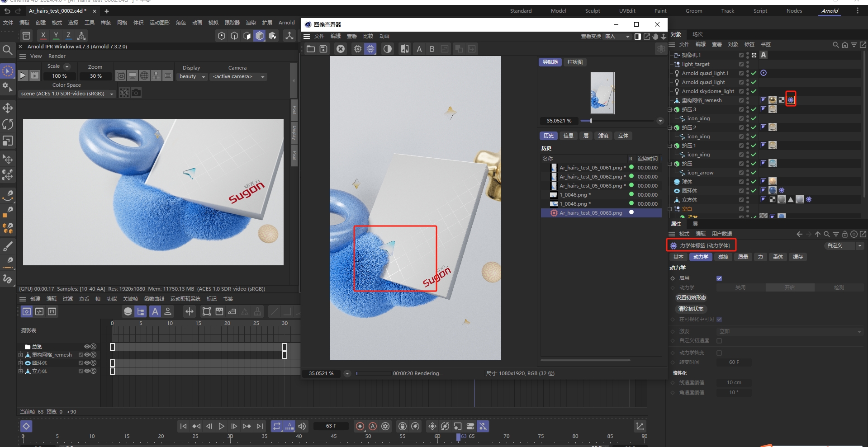Click the red keyframe record diamond icon
The width and height of the screenshot is (868, 447).
point(360,426)
